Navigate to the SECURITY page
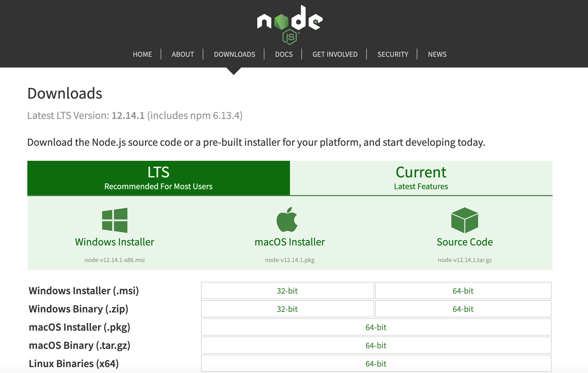588x373 pixels. 393,54
